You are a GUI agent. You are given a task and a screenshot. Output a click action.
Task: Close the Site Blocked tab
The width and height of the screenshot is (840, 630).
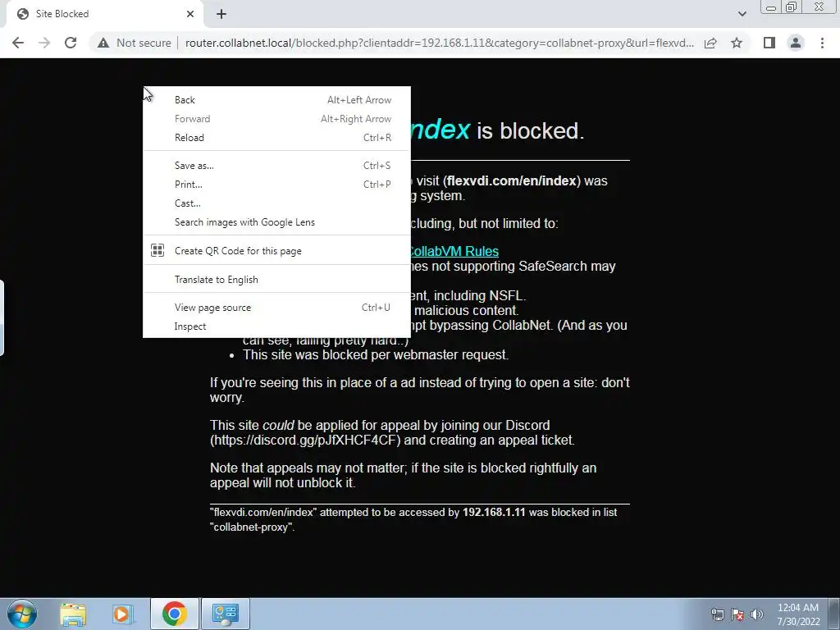190,14
